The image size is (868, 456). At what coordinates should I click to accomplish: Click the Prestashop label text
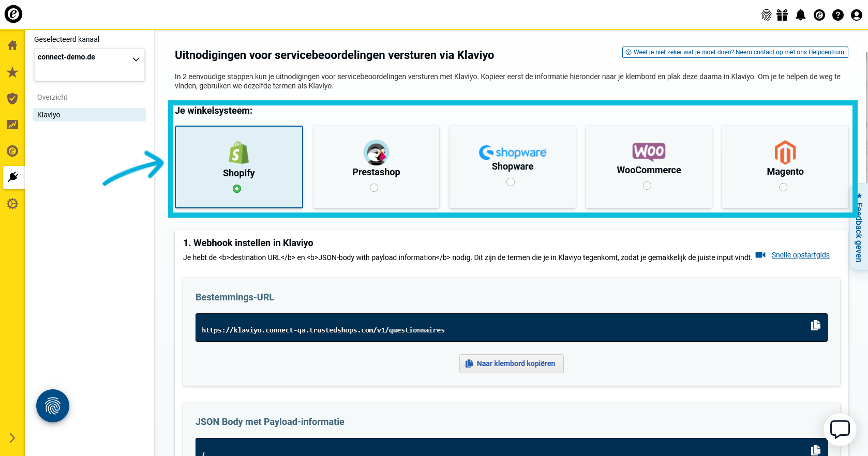point(376,172)
